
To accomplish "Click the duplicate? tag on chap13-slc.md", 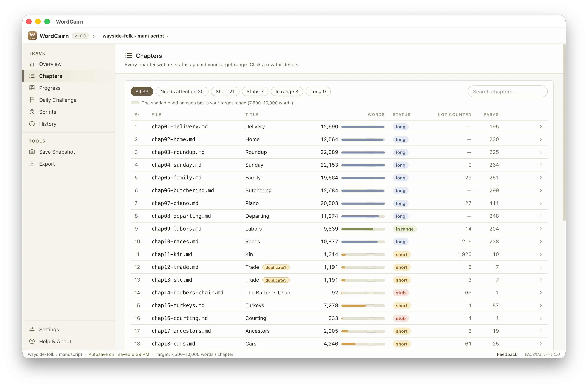I will (276, 280).
